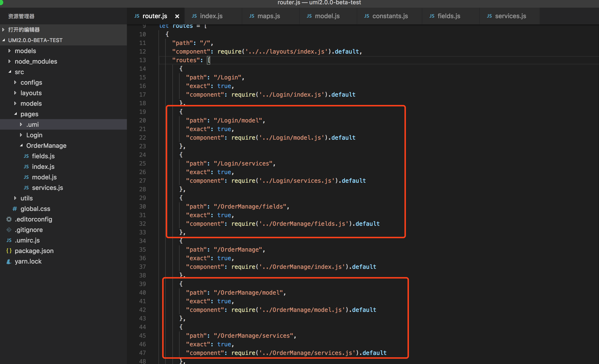Select services.js inside the OrderManage folder
Screen dimensions: 599x364
pyautogui.click(x=48, y=188)
